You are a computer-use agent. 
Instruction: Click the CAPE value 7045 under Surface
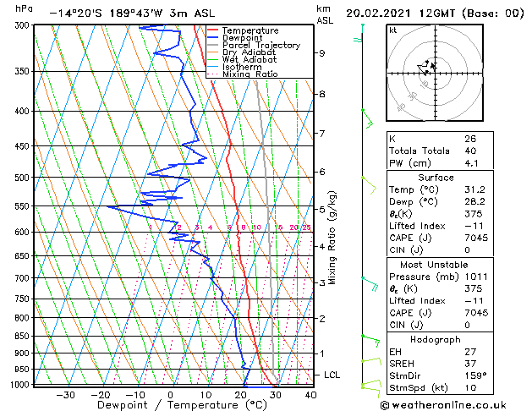476,238
